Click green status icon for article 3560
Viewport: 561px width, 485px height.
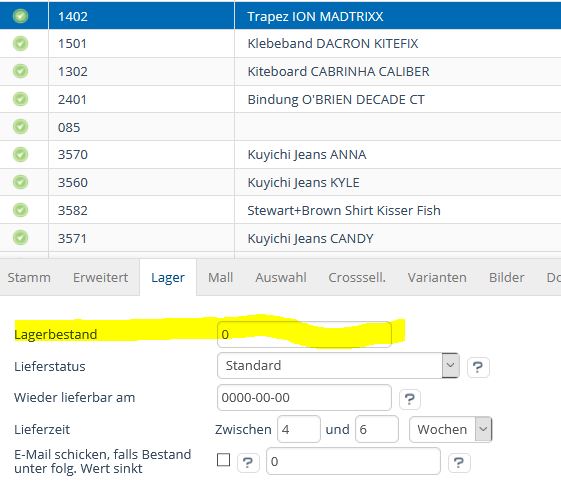[20, 182]
